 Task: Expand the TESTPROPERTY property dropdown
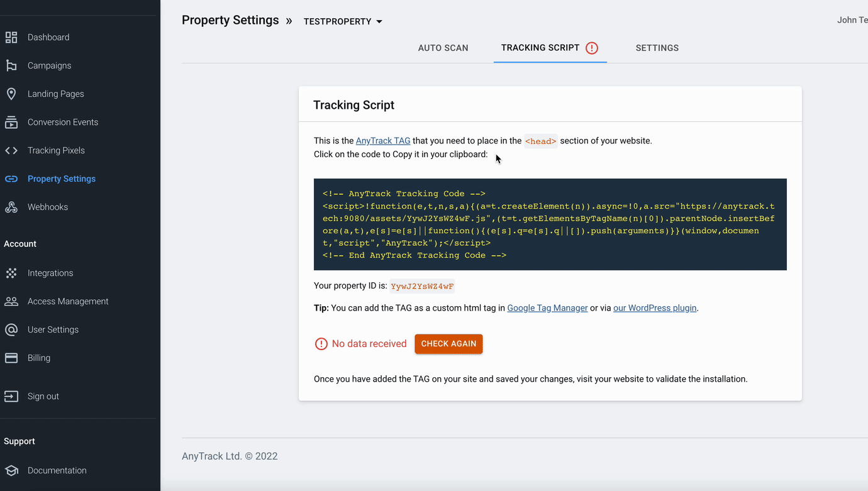click(x=343, y=21)
